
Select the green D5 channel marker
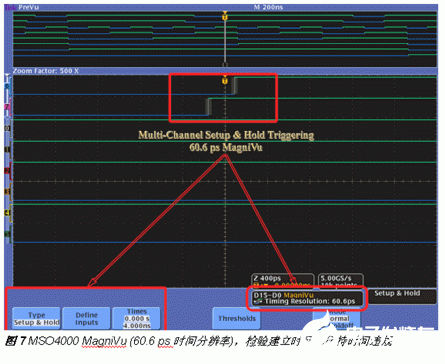(7, 234)
